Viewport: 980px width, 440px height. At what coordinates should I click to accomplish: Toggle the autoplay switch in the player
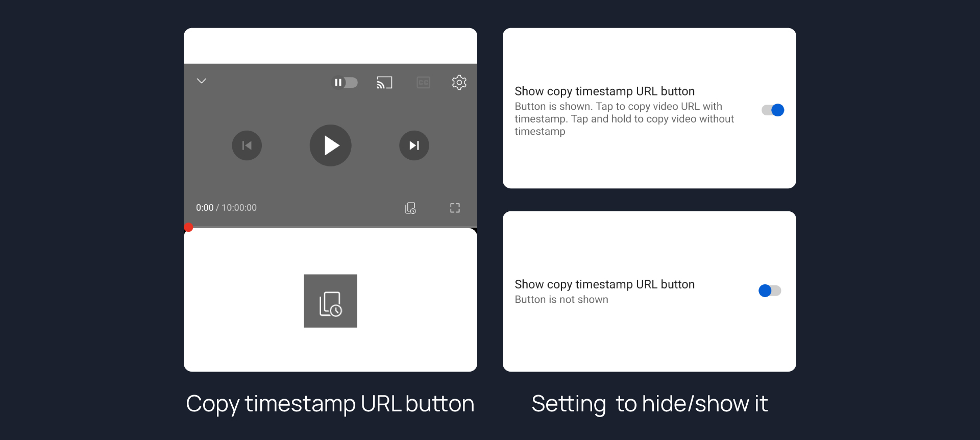[x=345, y=83]
